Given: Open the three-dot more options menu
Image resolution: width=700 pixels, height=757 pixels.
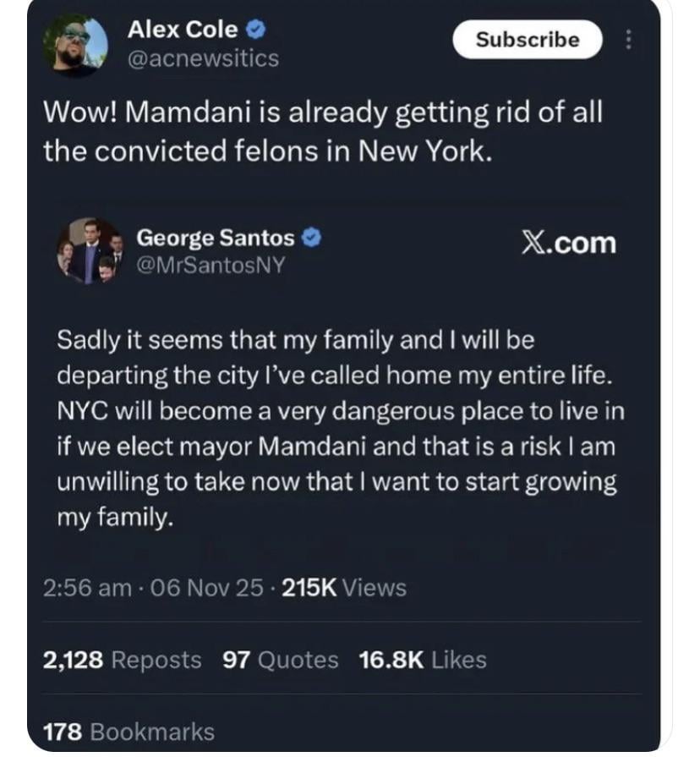Looking at the screenshot, I should pos(628,39).
